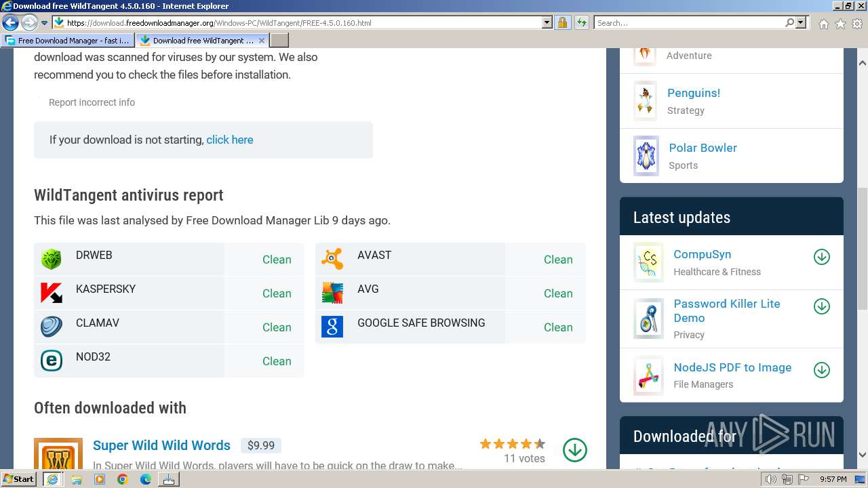
Task: Refresh the page using refresh icon
Action: point(581,22)
